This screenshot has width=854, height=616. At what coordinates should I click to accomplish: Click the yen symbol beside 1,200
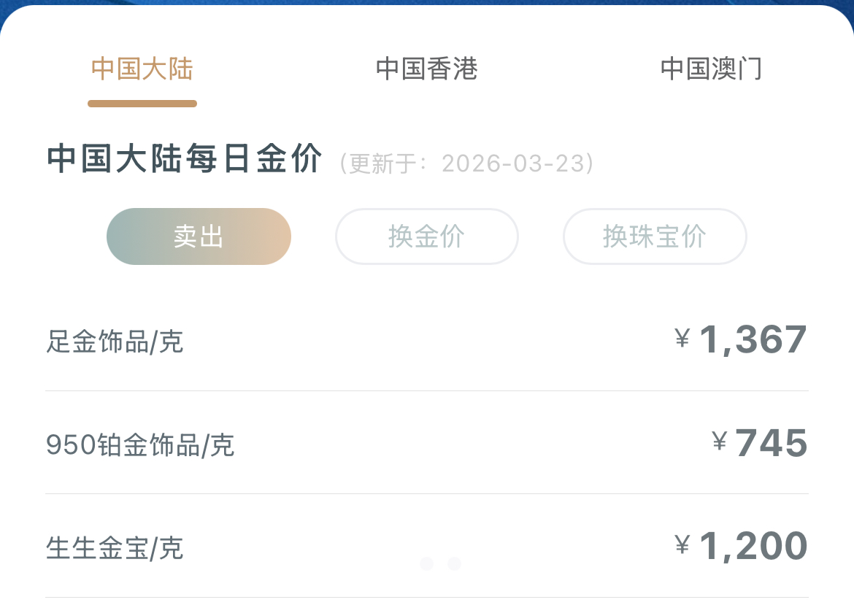tap(682, 544)
